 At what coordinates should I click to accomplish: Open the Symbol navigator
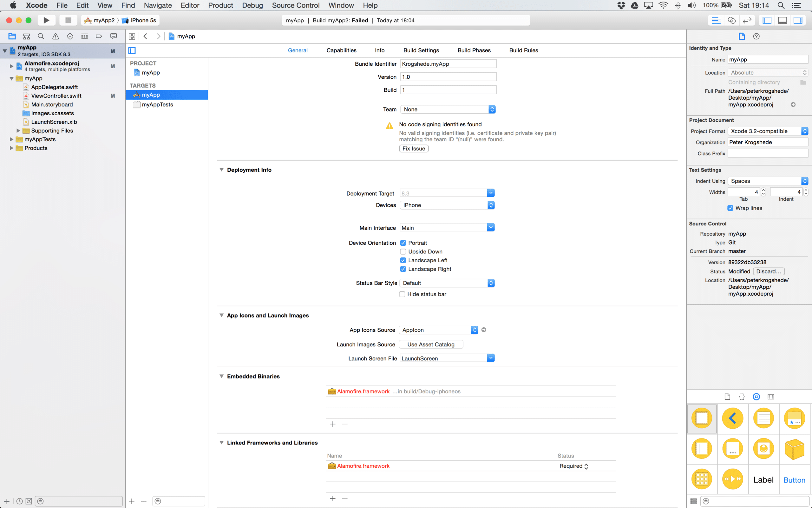(27, 36)
